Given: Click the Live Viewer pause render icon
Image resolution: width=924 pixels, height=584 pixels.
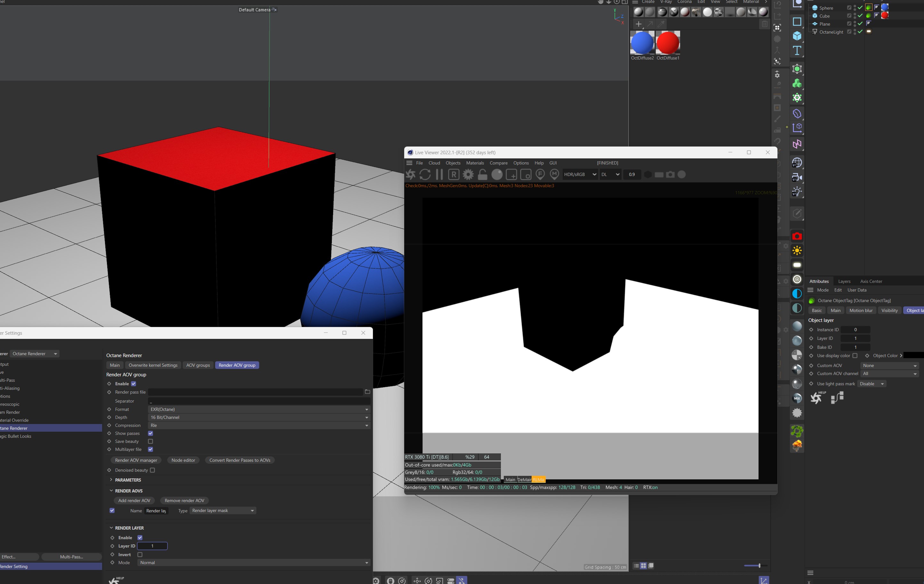Looking at the screenshot, I should point(439,175).
